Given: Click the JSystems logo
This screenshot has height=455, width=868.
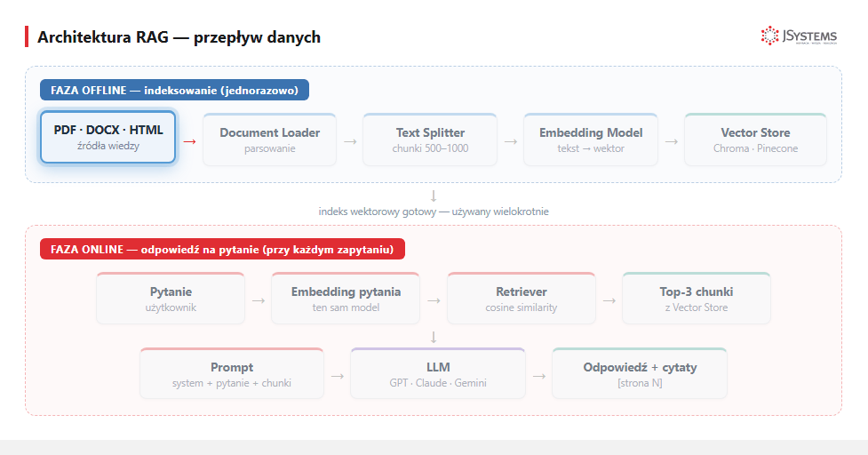Looking at the screenshot, I should point(799,36).
